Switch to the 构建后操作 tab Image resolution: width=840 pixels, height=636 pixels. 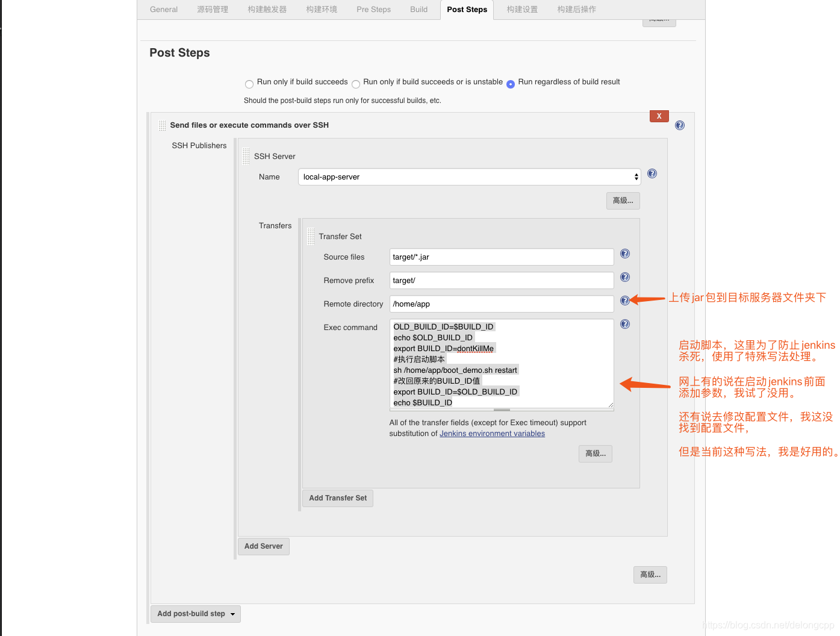576,10
